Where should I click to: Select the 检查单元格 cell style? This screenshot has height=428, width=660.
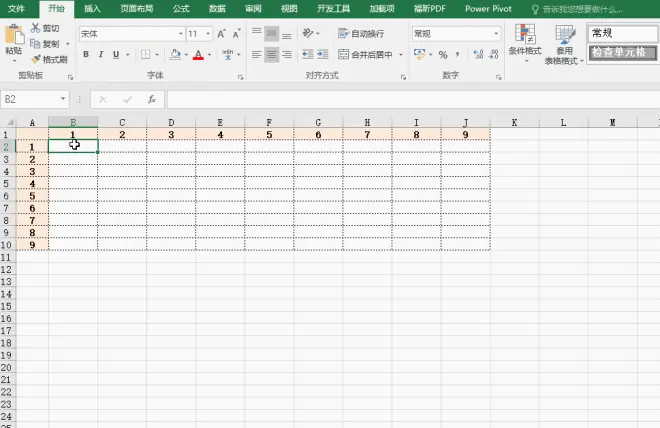(x=622, y=53)
